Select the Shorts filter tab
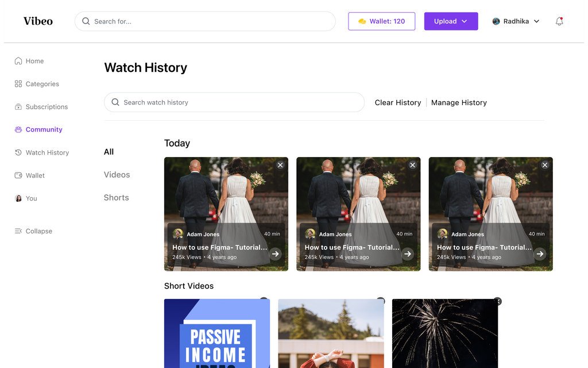The image size is (588, 368). click(x=116, y=198)
